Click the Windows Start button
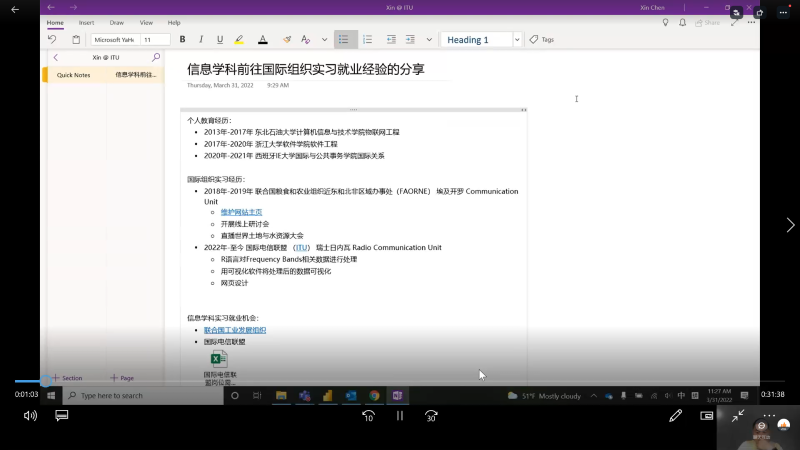 (x=51, y=395)
